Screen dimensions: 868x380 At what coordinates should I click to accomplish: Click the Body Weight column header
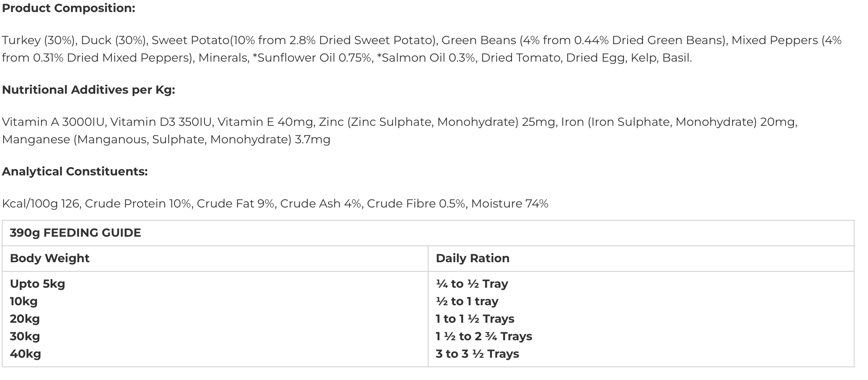(x=50, y=258)
